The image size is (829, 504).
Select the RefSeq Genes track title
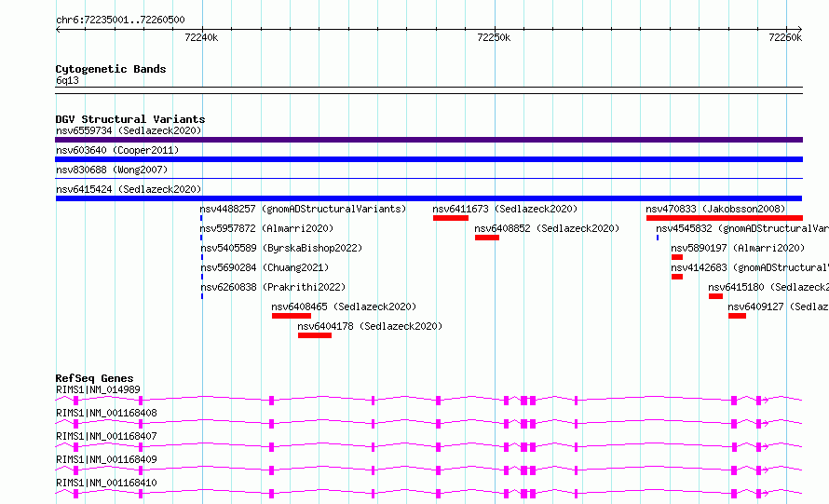coord(95,378)
